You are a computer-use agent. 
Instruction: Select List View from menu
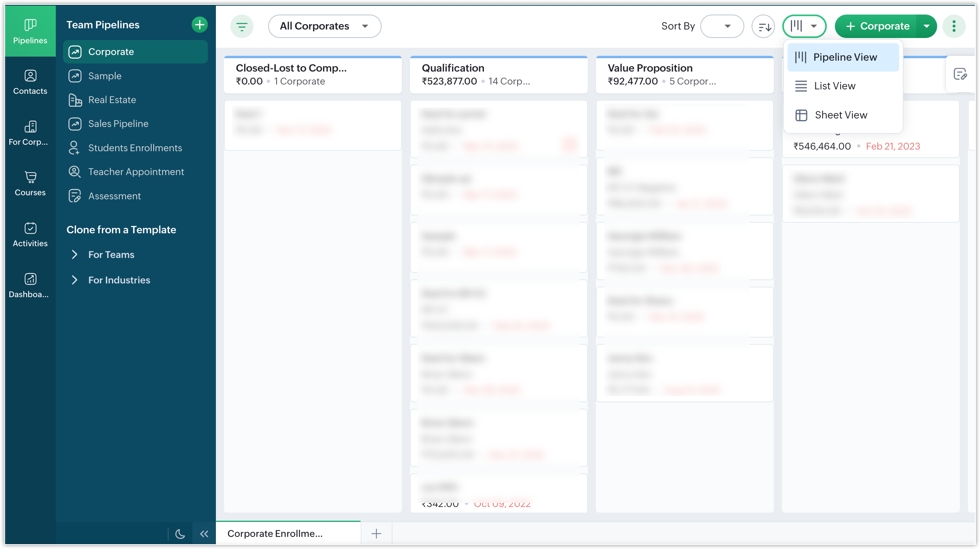[x=834, y=86]
